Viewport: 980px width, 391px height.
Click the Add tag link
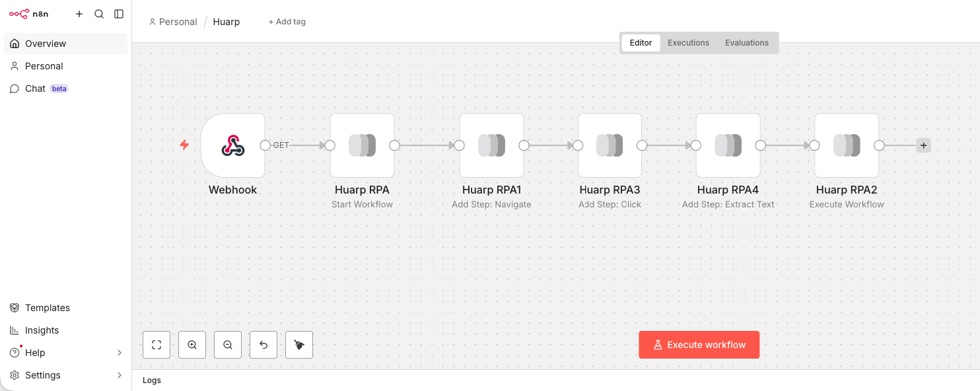287,22
